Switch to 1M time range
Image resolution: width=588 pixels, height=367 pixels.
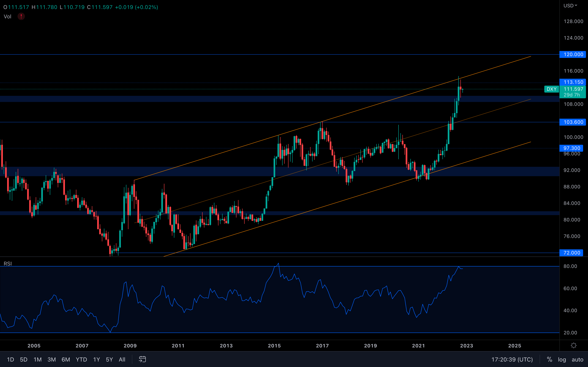pos(37,359)
